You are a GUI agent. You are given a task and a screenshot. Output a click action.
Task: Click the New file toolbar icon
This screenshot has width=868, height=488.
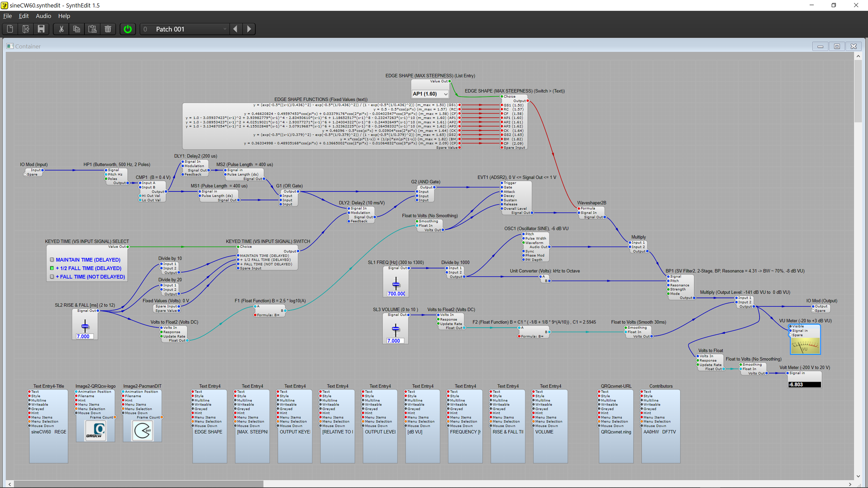coord(10,29)
